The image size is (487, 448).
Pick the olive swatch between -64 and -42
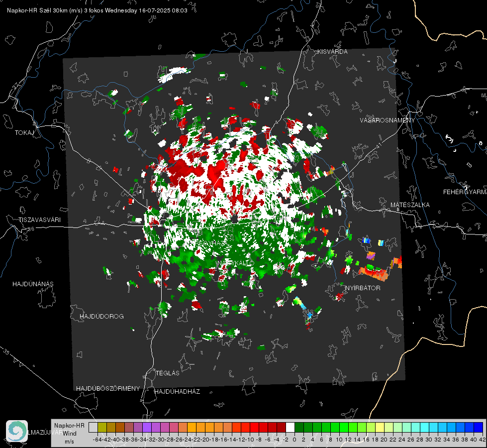pyautogui.click(x=102, y=427)
